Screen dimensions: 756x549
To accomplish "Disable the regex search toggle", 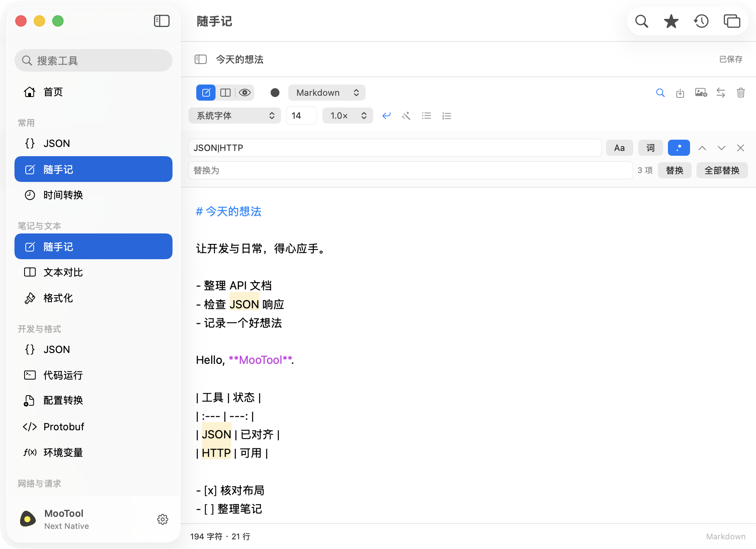I will [x=679, y=148].
